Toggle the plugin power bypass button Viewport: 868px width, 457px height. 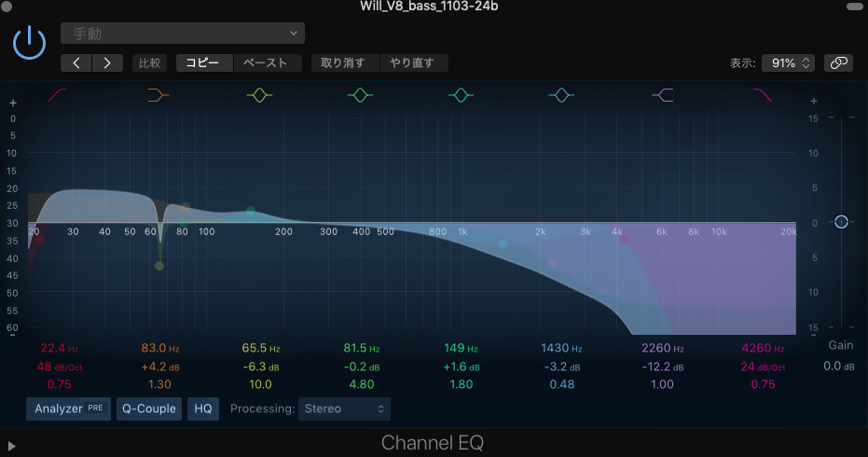pyautogui.click(x=29, y=42)
